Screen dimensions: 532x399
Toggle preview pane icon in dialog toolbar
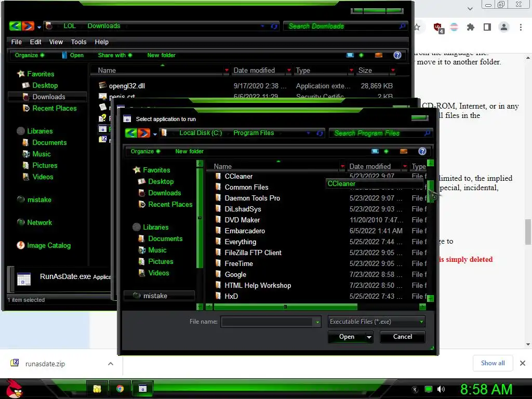click(403, 151)
